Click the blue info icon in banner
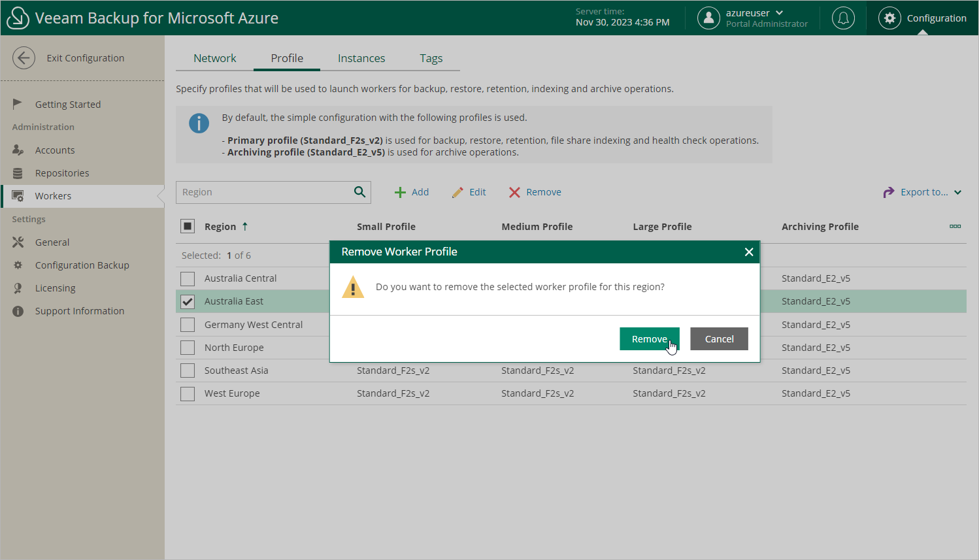This screenshot has width=979, height=560. [x=199, y=123]
